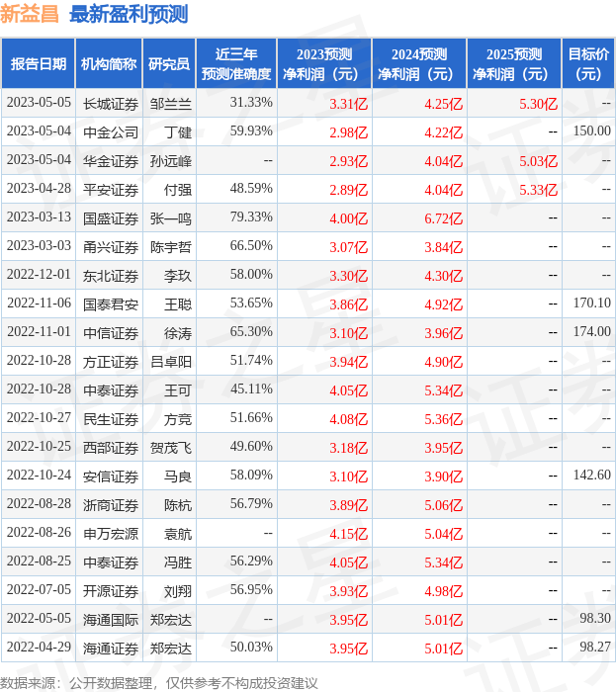Screen dimensions: 616x692
Task: Select the 中信证券 institution cell
Action: tap(111, 333)
